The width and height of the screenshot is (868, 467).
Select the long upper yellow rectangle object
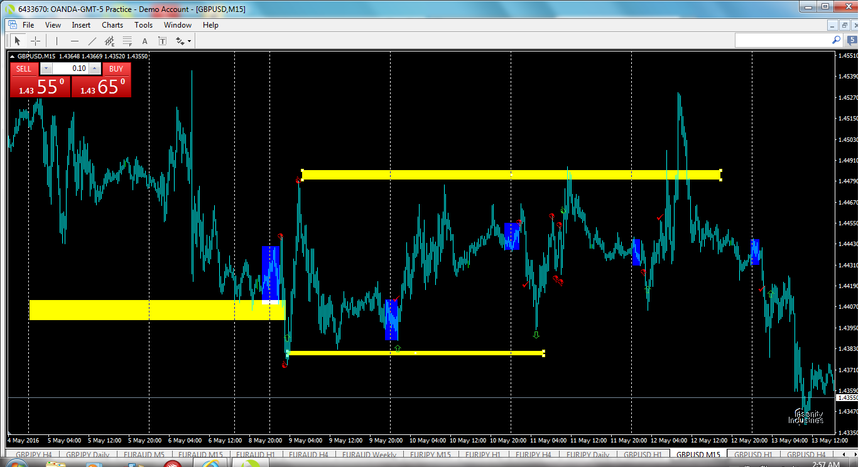click(x=511, y=175)
